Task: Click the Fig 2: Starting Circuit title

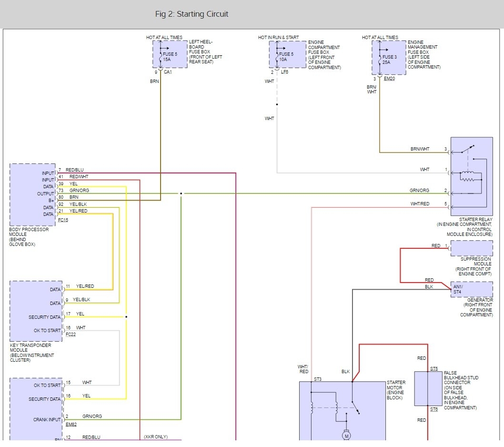Action: [192, 14]
